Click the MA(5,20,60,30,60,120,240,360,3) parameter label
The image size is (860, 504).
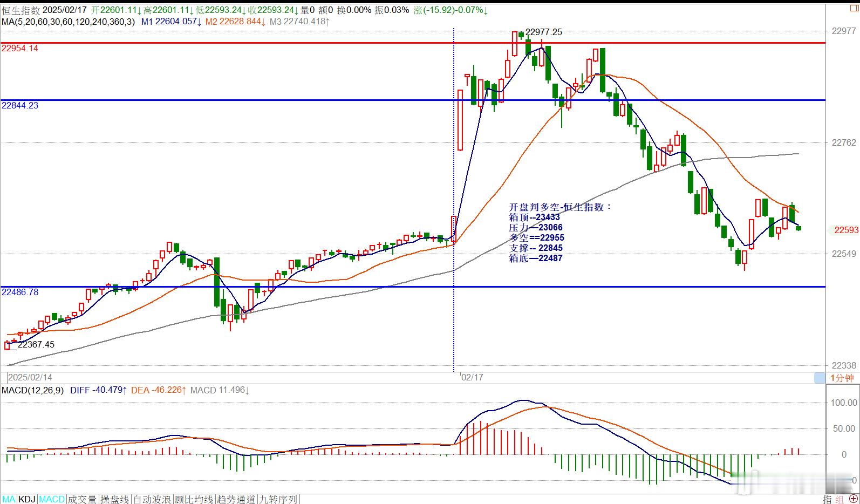click(69, 22)
